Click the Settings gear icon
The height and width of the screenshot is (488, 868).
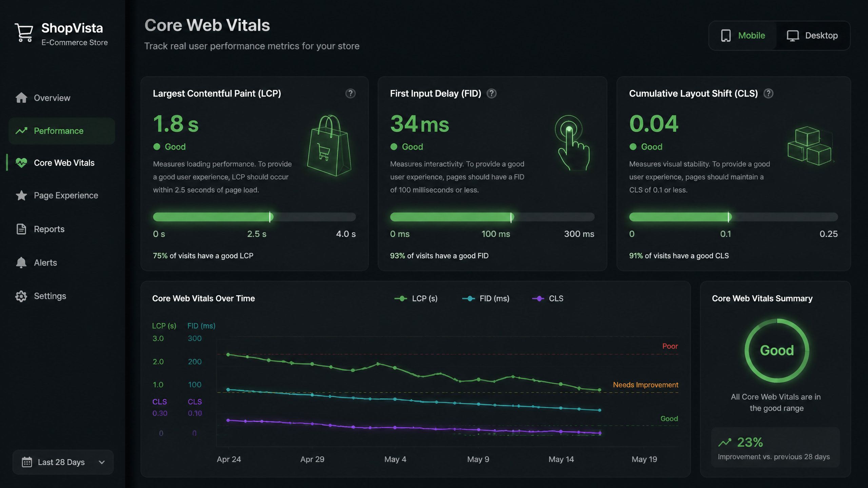21,296
